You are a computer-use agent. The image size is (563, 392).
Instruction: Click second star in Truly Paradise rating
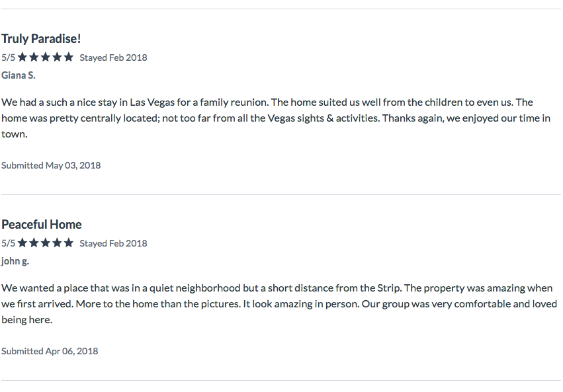click(34, 57)
